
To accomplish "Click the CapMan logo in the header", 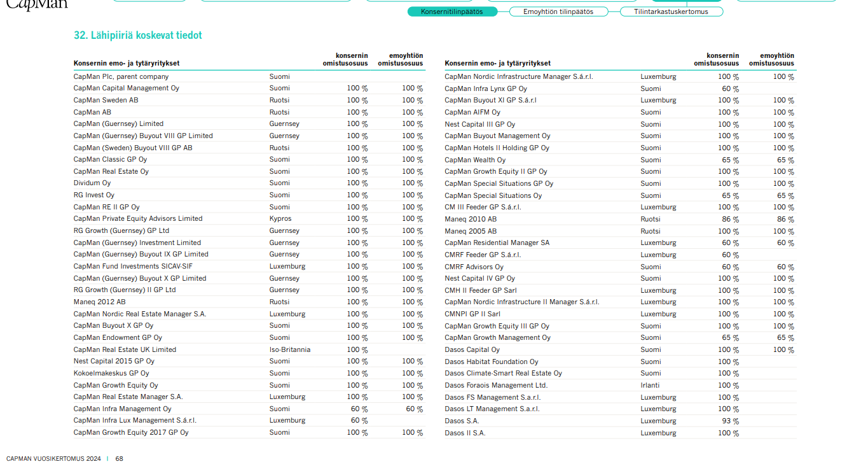I will pyautogui.click(x=37, y=5).
